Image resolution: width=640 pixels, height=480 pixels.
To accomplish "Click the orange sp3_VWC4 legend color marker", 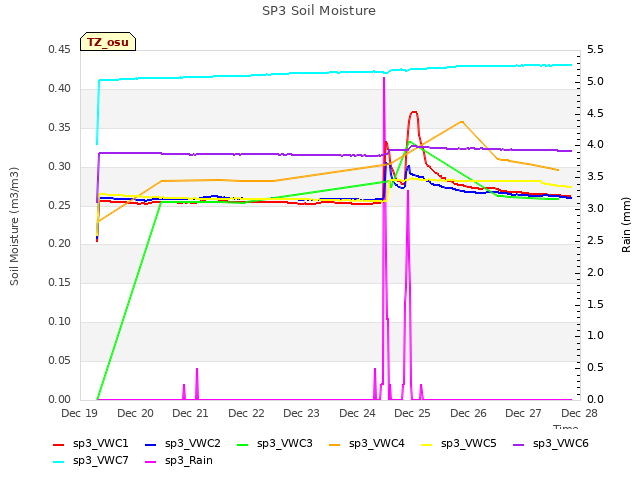I will click(x=335, y=445).
